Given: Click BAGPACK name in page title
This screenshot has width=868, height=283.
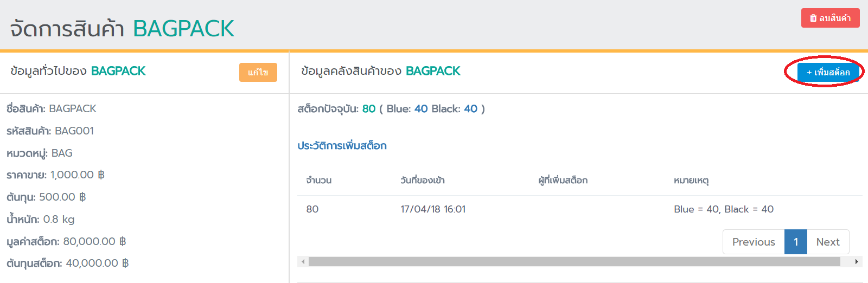Looking at the screenshot, I should pos(183,29).
